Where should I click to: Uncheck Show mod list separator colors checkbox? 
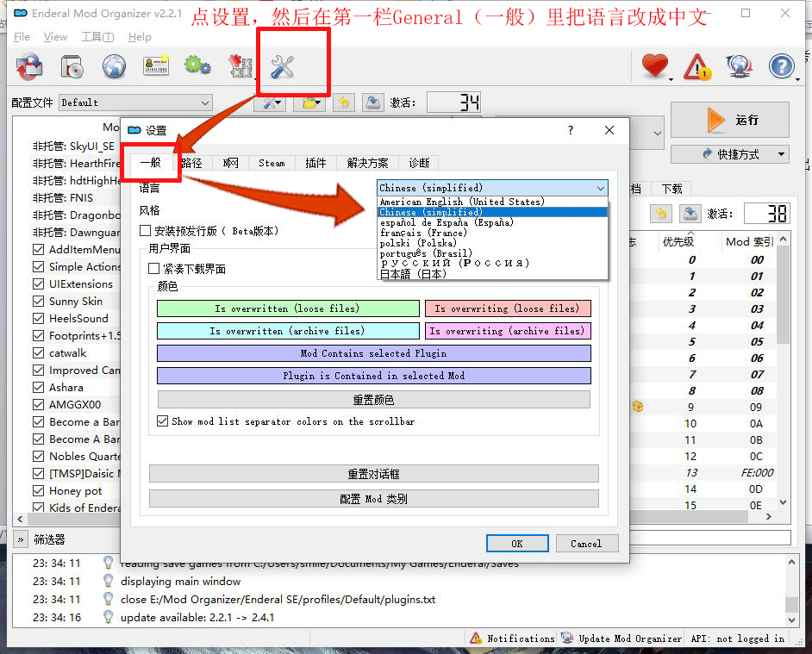(163, 421)
